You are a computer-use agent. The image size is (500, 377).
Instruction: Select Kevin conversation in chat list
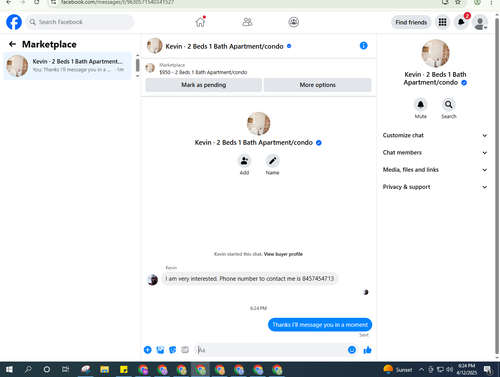click(67, 66)
